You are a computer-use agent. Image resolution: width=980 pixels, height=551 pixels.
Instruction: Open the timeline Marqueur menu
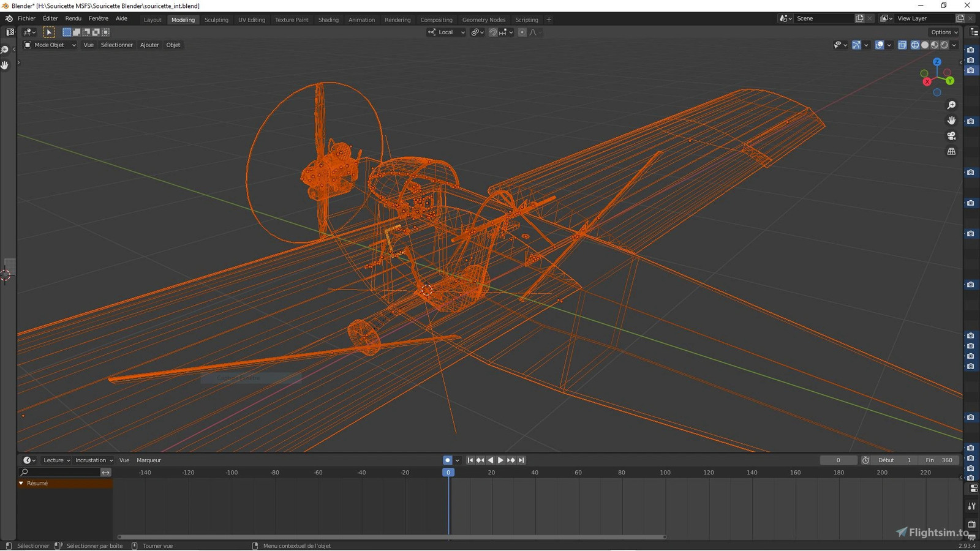coord(149,460)
